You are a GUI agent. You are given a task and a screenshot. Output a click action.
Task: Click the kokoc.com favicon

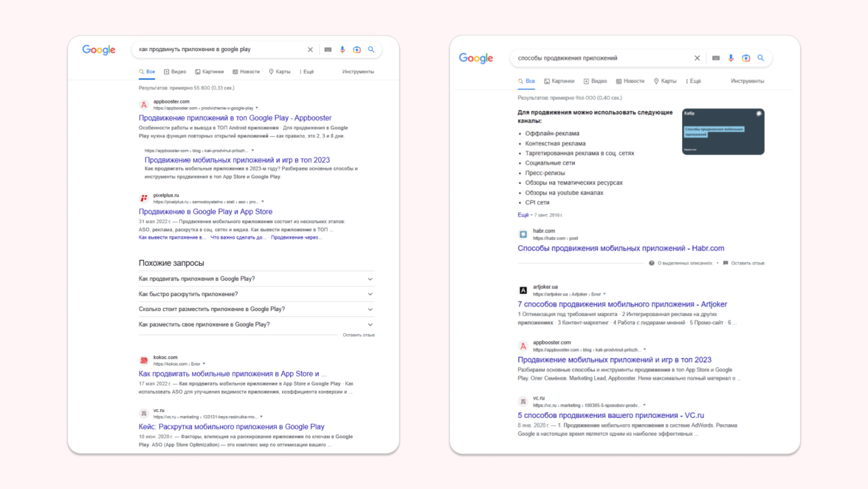pyautogui.click(x=144, y=360)
